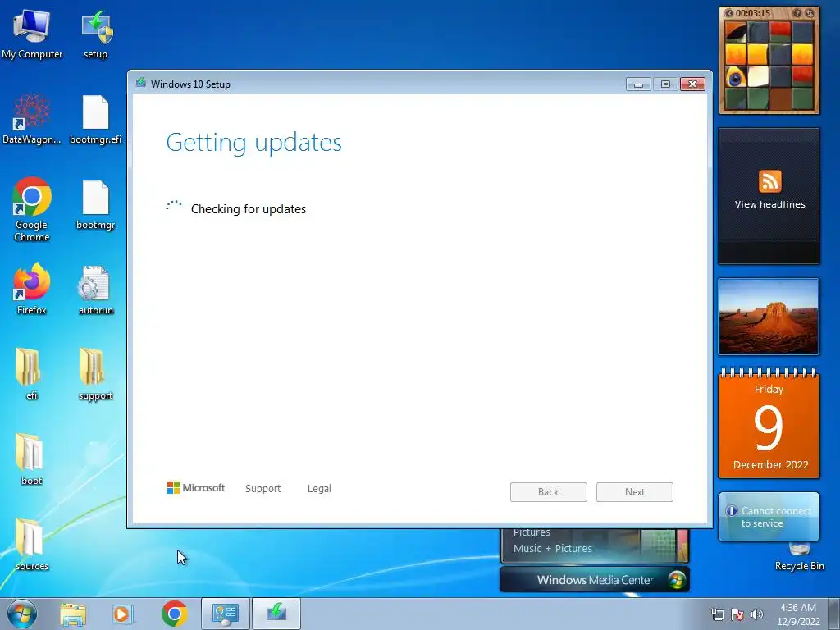
Task: Maximize the Windows 10 Setup window
Action: point(665,84)
